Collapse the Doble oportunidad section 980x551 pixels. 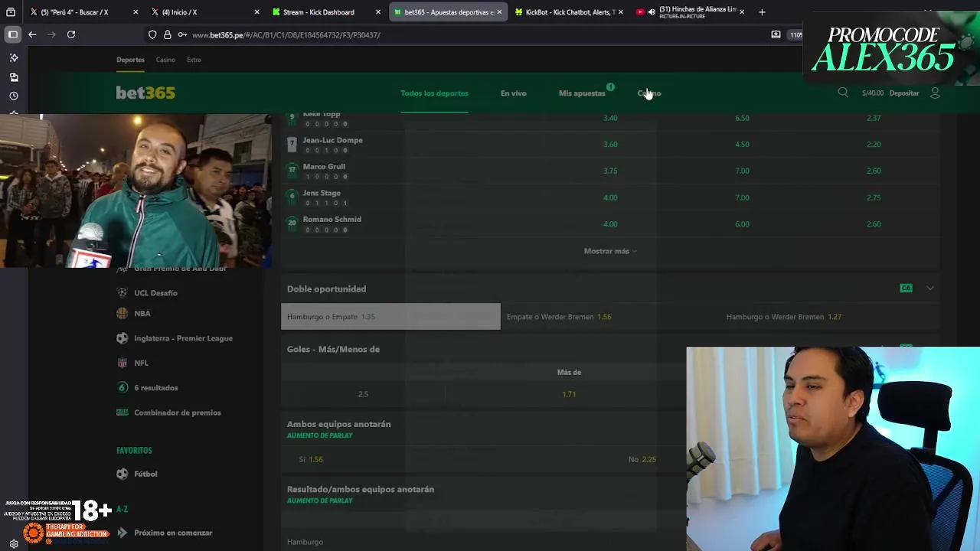tap(930, 289)
